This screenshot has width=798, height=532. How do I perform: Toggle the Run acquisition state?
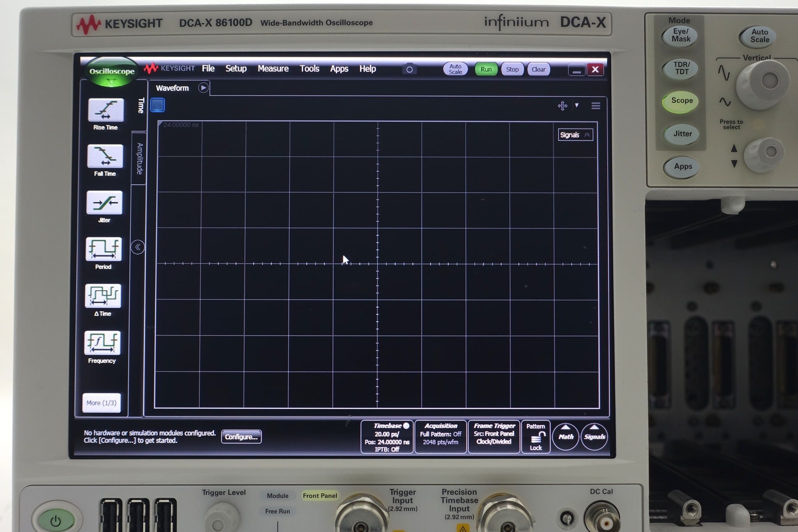coord(486,69)
